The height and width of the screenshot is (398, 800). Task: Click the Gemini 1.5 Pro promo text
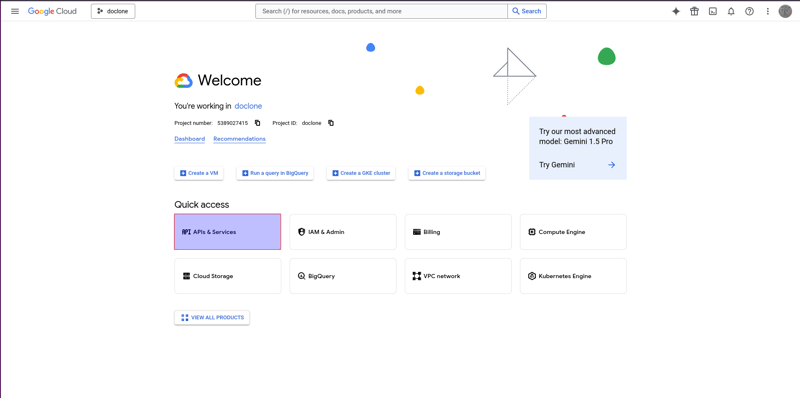tap(578, 137)
